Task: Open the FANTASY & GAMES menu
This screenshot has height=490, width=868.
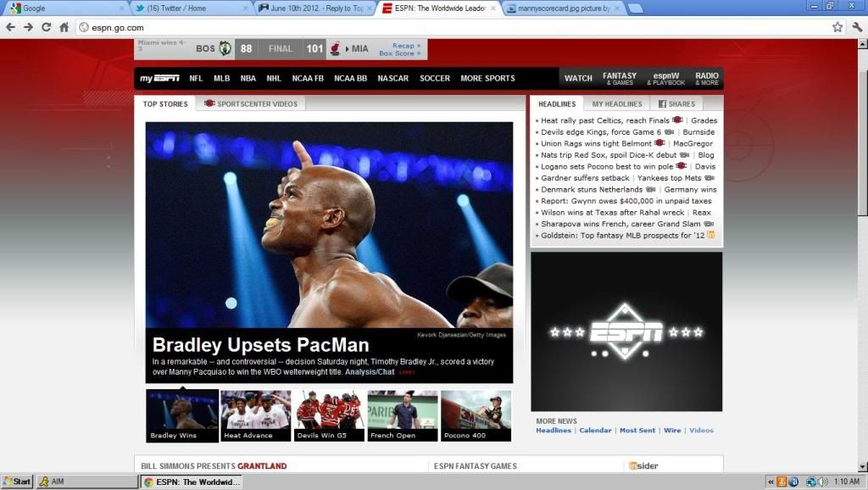Action: pyautogui.click(x=620, y=78)
